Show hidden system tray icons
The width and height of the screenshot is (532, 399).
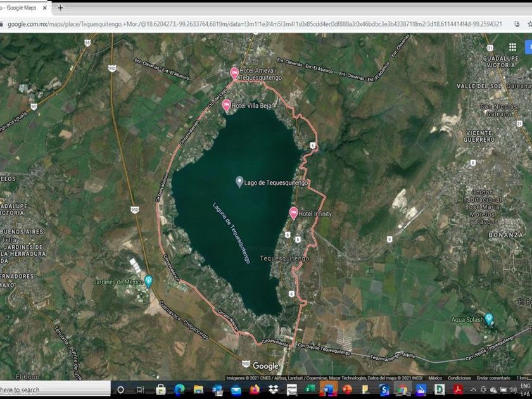472,389
